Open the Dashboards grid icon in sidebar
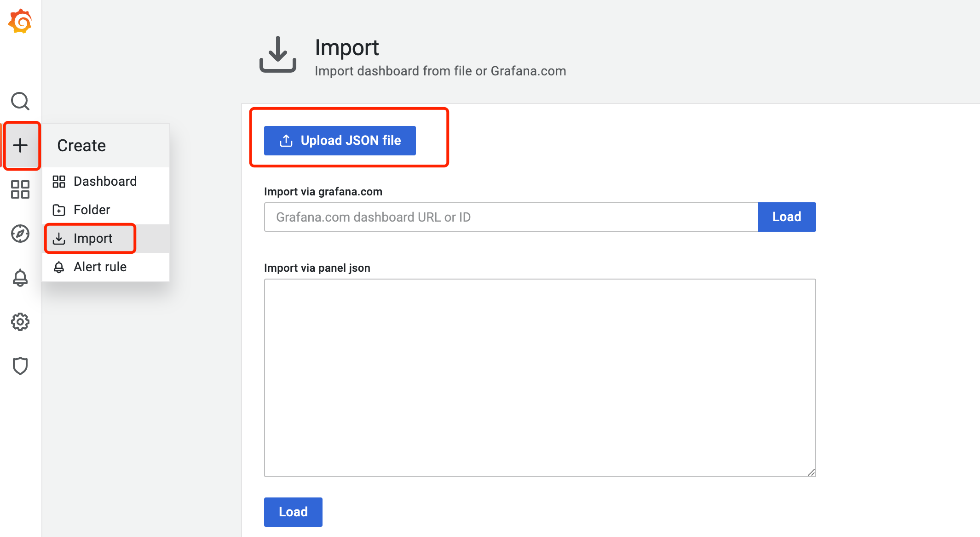 pos(20,189)
